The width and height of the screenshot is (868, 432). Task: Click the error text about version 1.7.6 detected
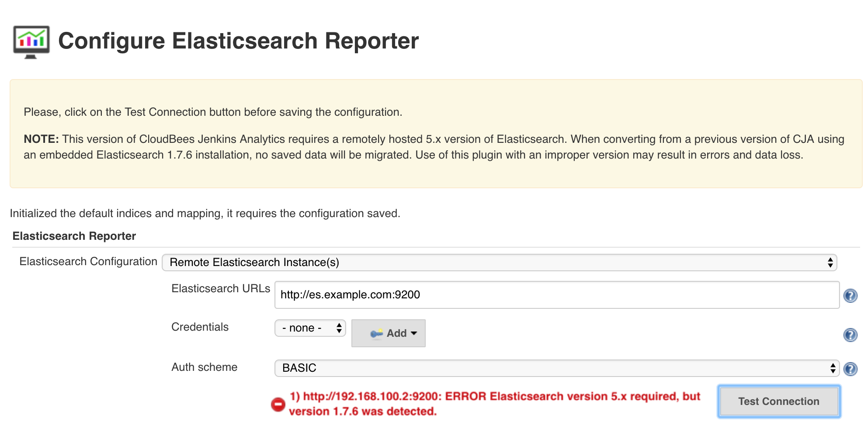pyautogui.click(x=494, y=404)
